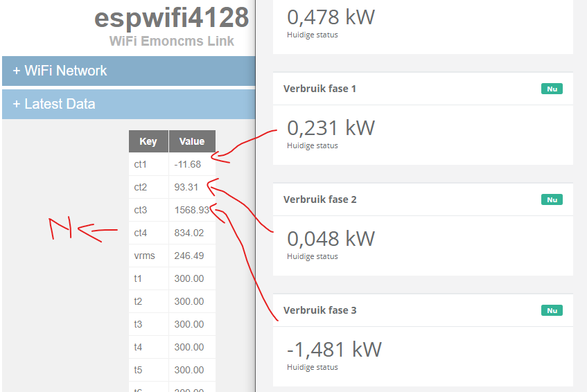This screenshot has width=587, height=392.
Task: Select the -11.68 value cell
Action: coord(192,164)
